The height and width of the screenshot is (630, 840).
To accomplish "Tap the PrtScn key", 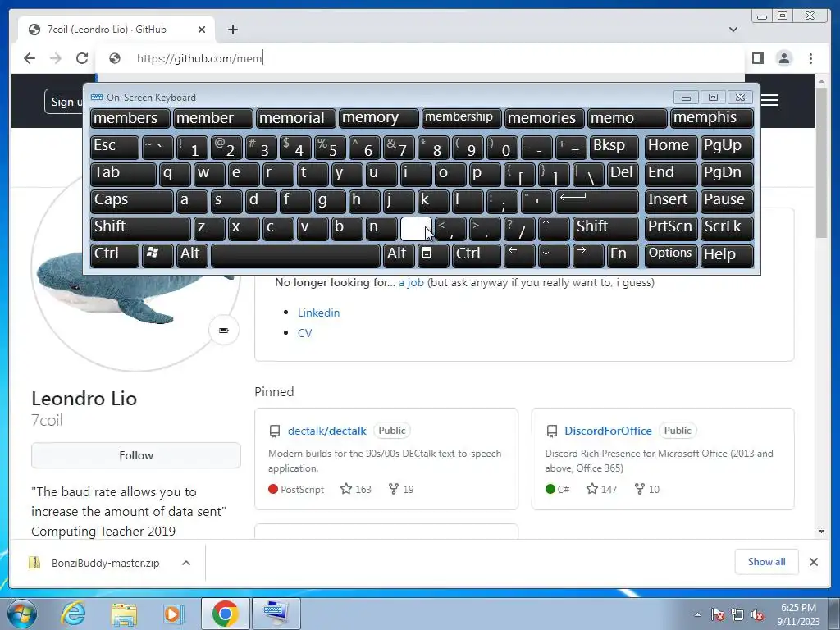I will 671,228.
